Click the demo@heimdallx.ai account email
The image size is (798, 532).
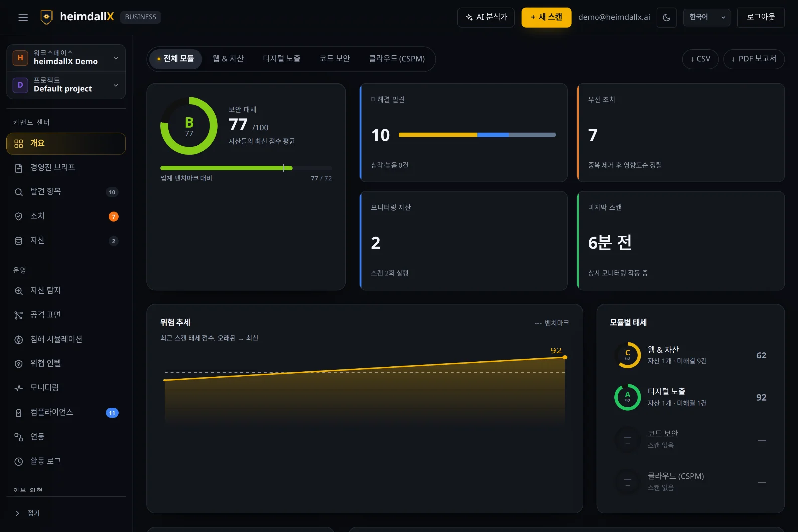614,17
